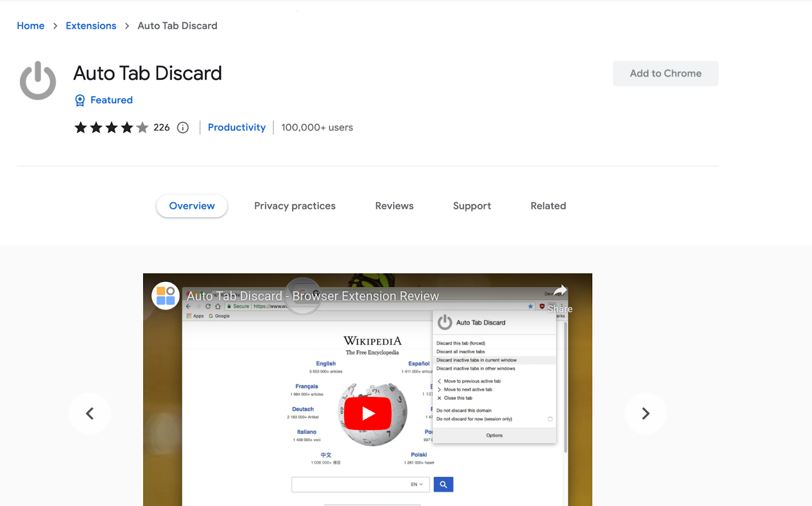Play the YouTube review video
812x506 pixels.
[368, 414]
